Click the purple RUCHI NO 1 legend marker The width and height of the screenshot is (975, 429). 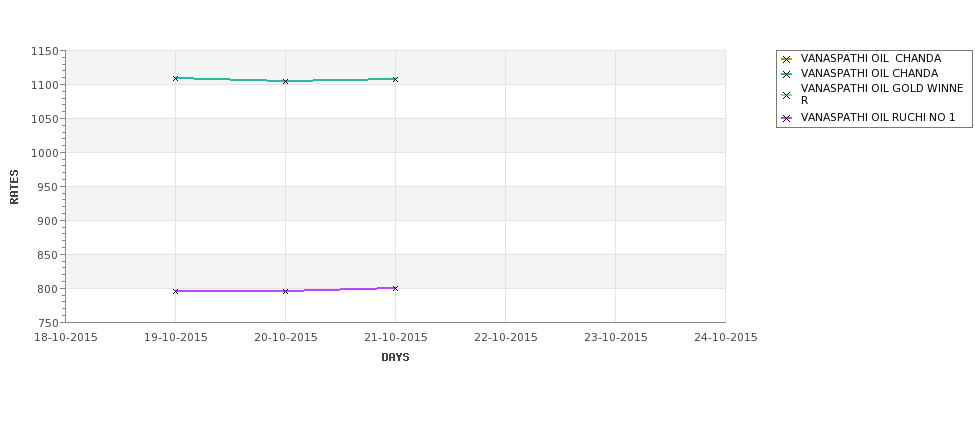pyautogui.click(x=786, y=118)
